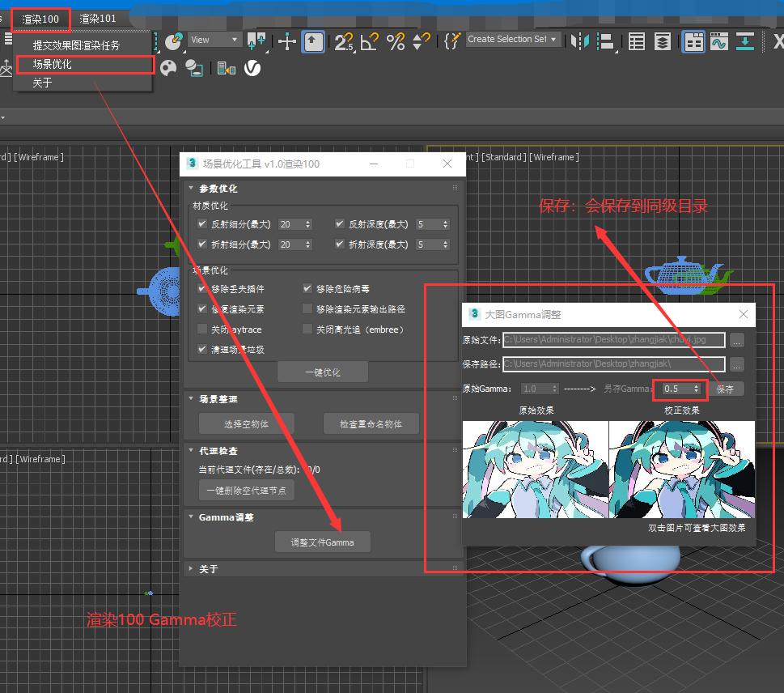
Task: Click the Render Setup teapot-sphere icon
Action: [194, 68]
